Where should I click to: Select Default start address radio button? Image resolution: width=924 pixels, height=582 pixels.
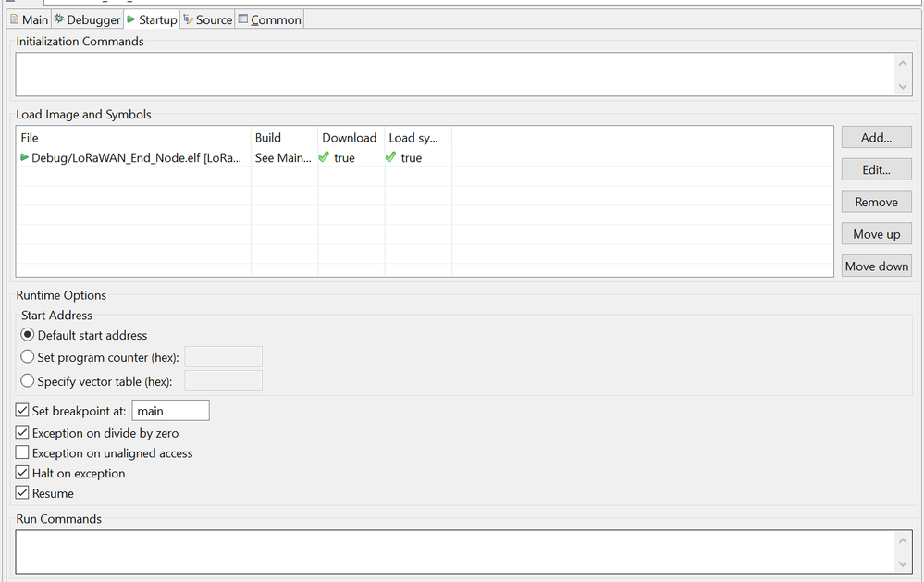tap(28, 335)
